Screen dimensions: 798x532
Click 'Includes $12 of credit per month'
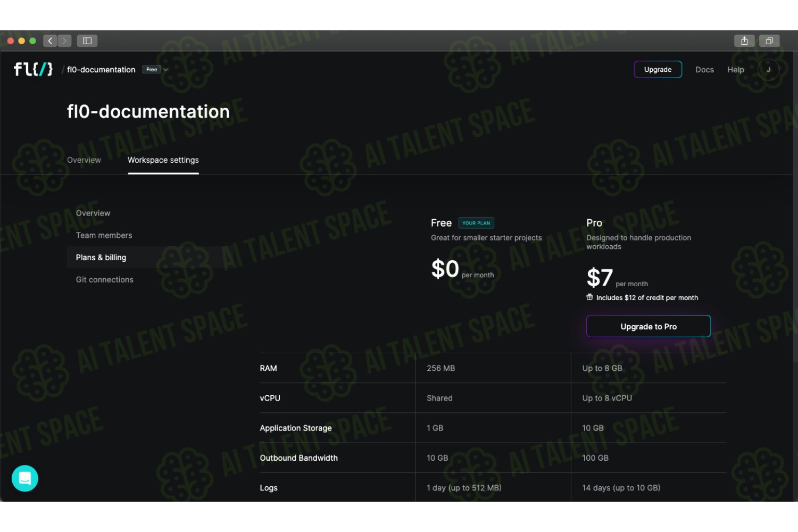click(x=647, y=298)
